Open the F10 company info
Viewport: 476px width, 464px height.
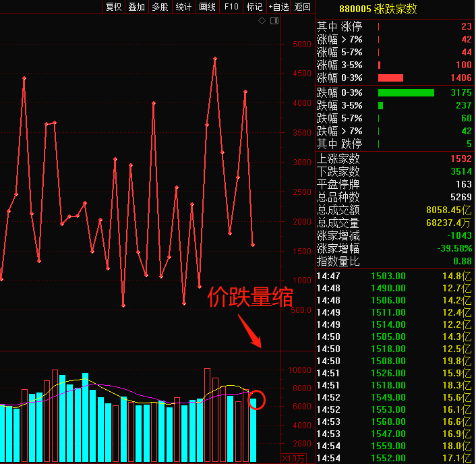tap(231, 7)
